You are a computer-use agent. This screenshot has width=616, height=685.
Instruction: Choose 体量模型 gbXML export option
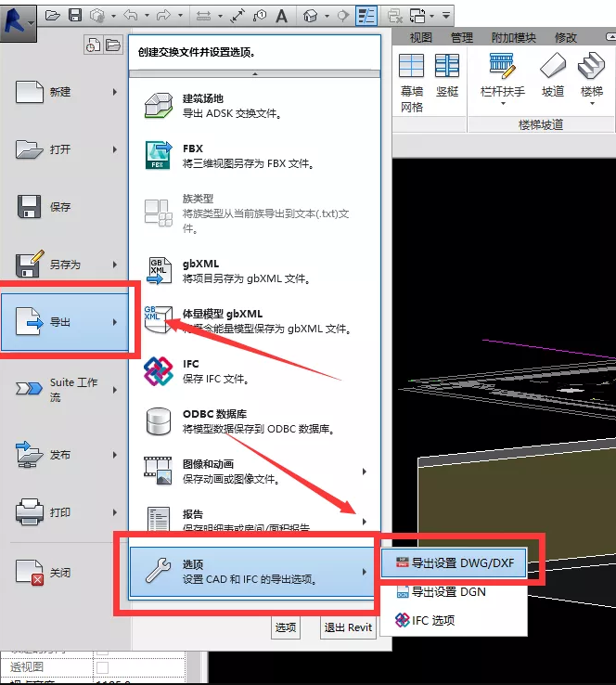254,321
